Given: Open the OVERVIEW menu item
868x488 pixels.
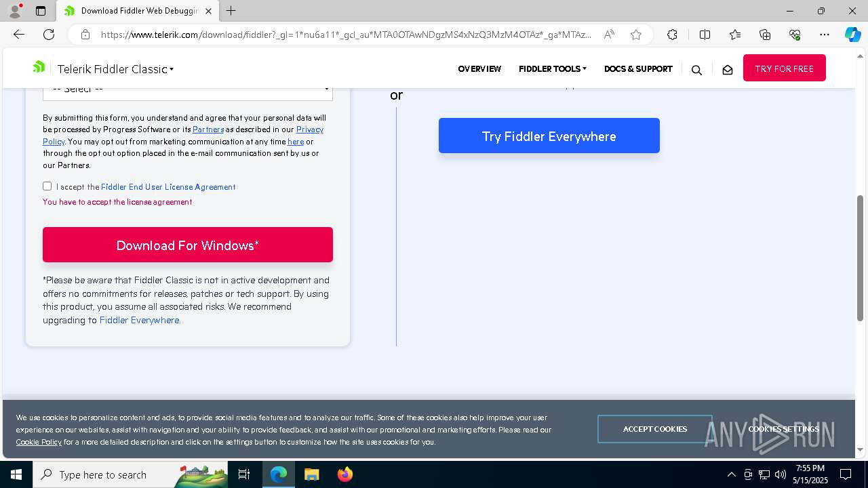Looking at the screenshot, I should click(x=479, y=68).
